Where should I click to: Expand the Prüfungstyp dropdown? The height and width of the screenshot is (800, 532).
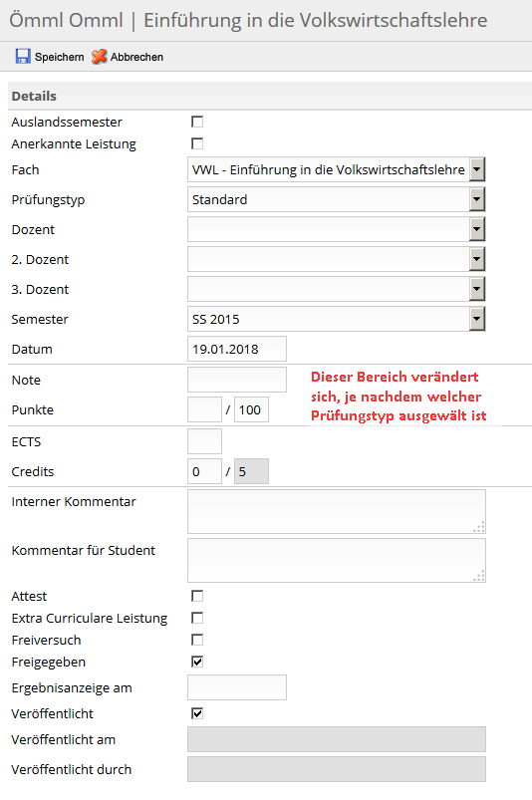[477, 199]
